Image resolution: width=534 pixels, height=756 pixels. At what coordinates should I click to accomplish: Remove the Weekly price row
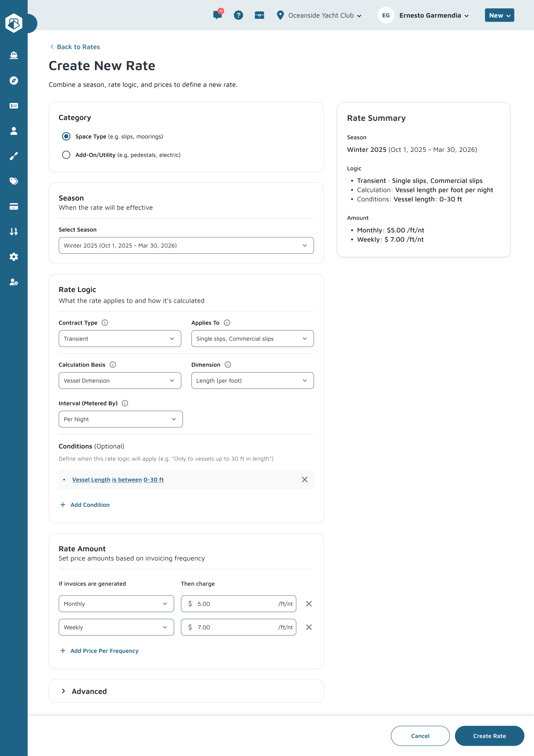point(309,627)
